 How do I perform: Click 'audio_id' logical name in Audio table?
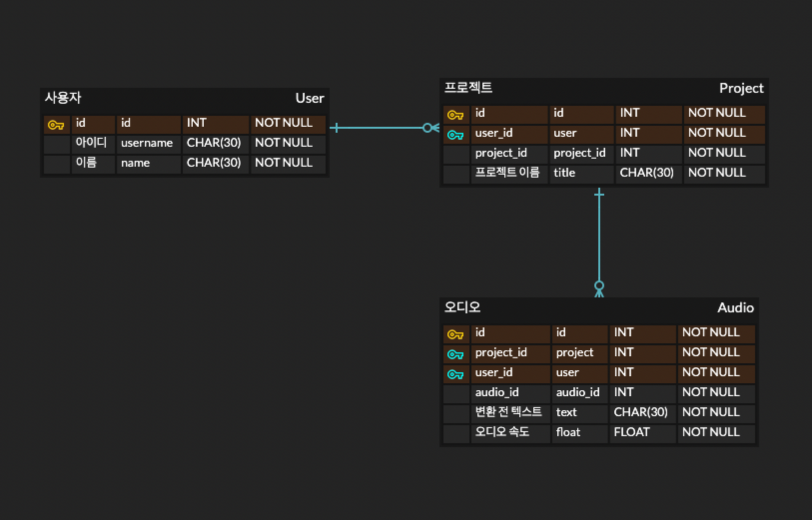click(x=510, y=393)
